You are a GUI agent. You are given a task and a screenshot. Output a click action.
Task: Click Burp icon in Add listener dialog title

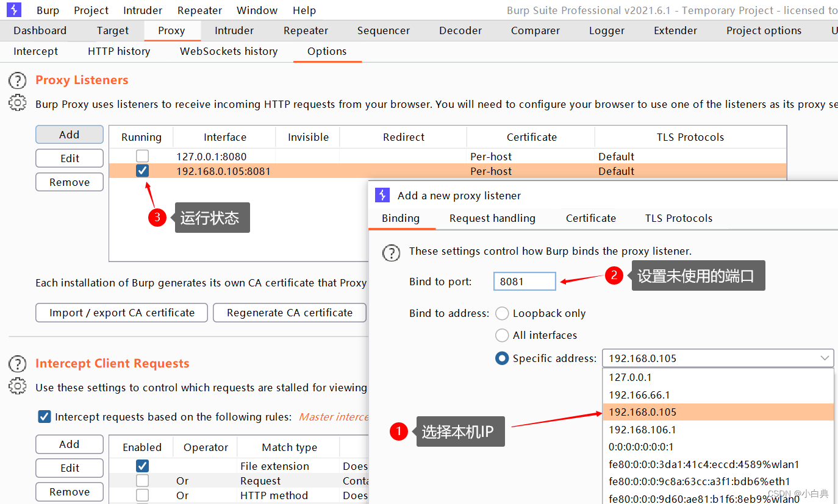coord(382,195)
